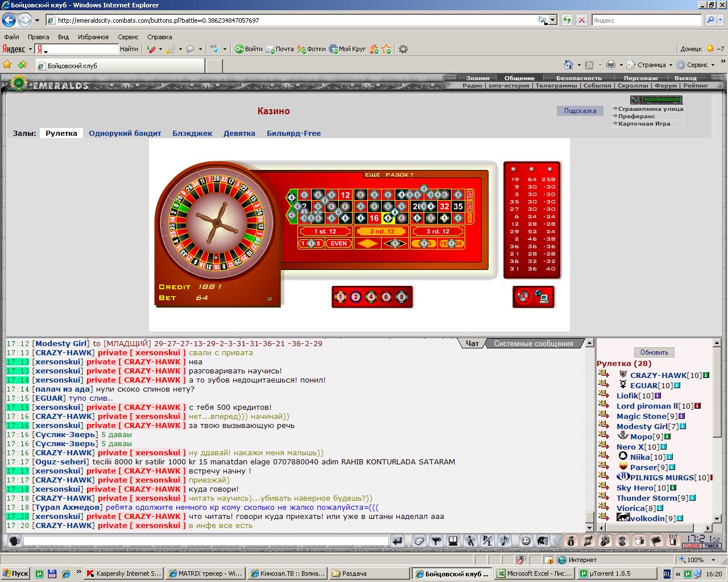Select the chip with value 4
728x582 pixels.
point(371,297)
